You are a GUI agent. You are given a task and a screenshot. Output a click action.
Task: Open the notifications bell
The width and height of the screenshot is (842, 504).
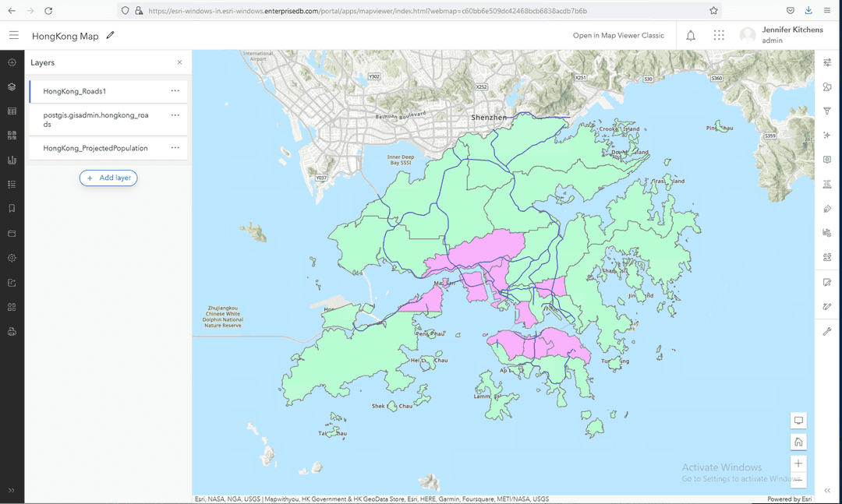[x=690, y=34]
